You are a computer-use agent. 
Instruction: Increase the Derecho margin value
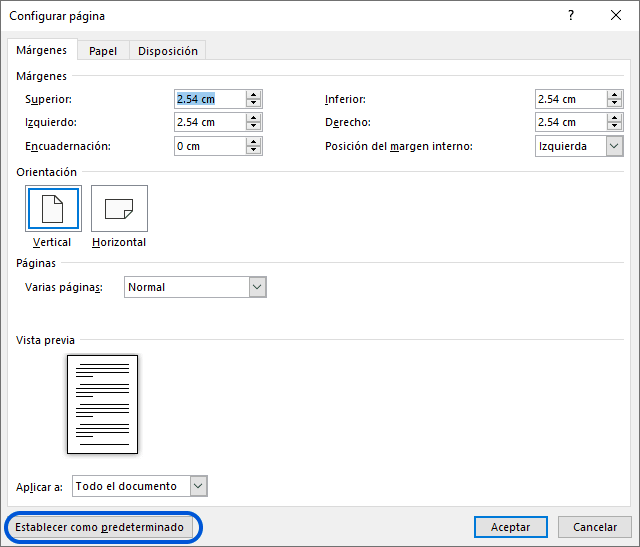point(614,118)
